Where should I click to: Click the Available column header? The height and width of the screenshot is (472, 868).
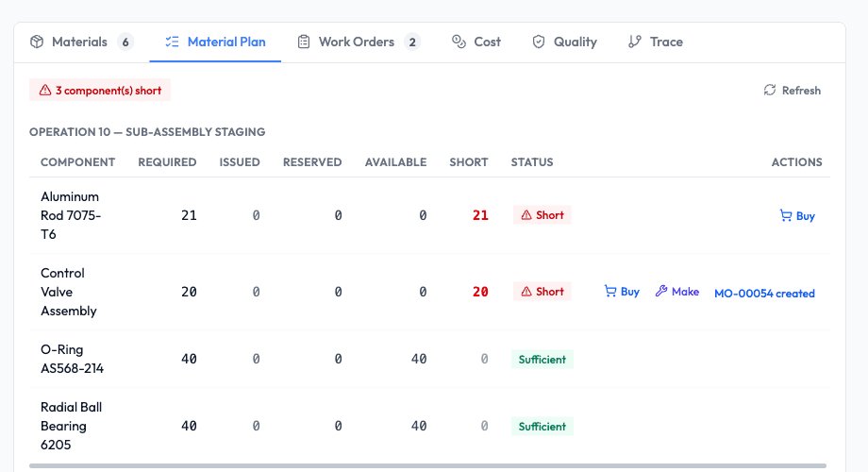pos(395,162)
